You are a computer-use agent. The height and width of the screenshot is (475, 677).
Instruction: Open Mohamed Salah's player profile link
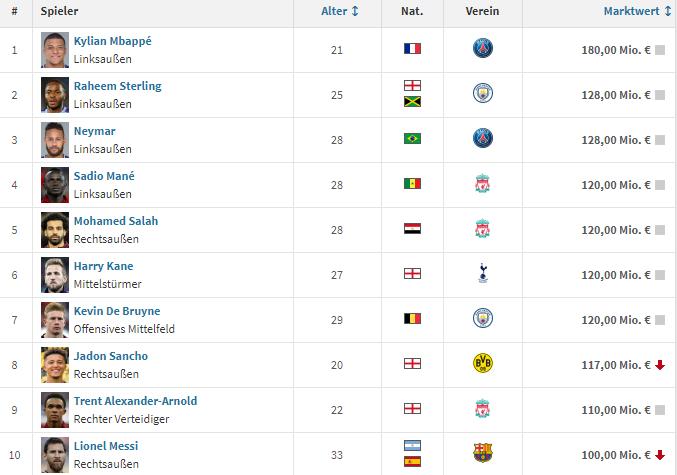116,221
